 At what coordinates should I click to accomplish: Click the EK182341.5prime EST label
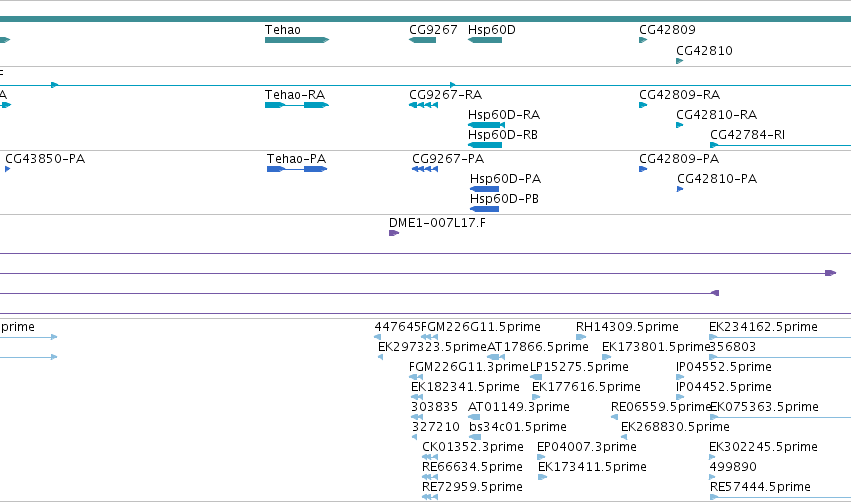[x=466, y=387]
